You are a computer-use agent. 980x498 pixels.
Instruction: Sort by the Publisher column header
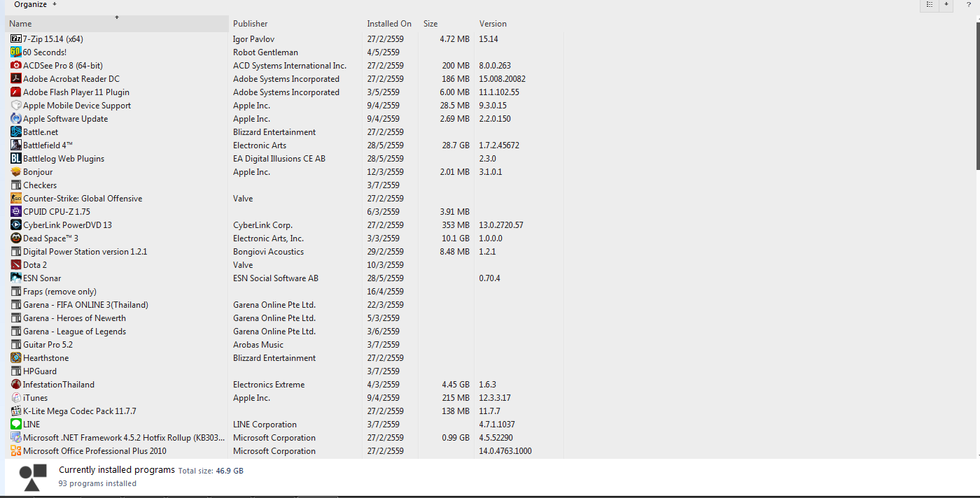[x=295, y=24]
